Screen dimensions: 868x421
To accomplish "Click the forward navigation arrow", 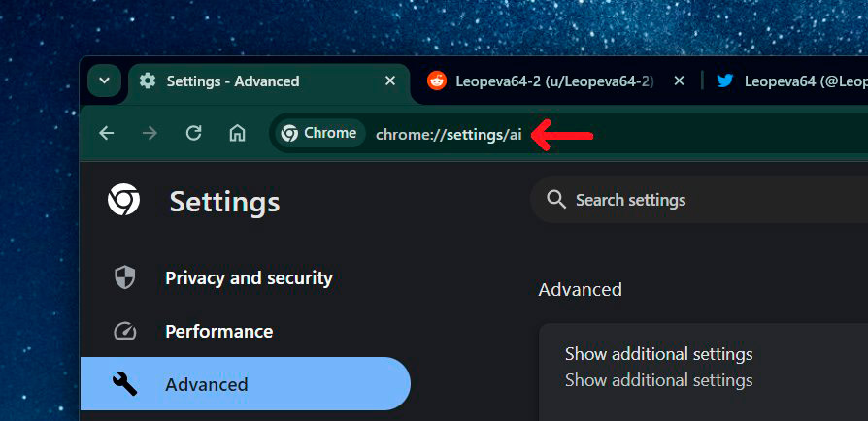I will pos(150,134).
